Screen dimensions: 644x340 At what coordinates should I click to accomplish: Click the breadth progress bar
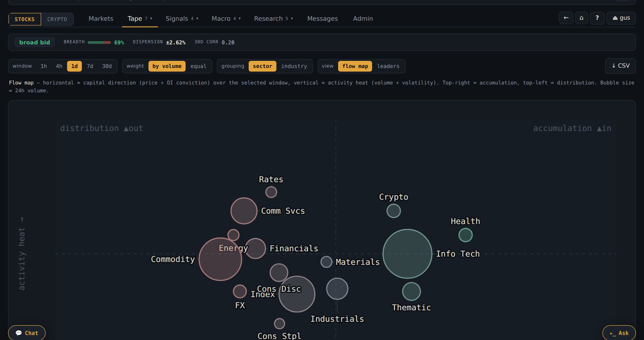[x=99, y=43]
